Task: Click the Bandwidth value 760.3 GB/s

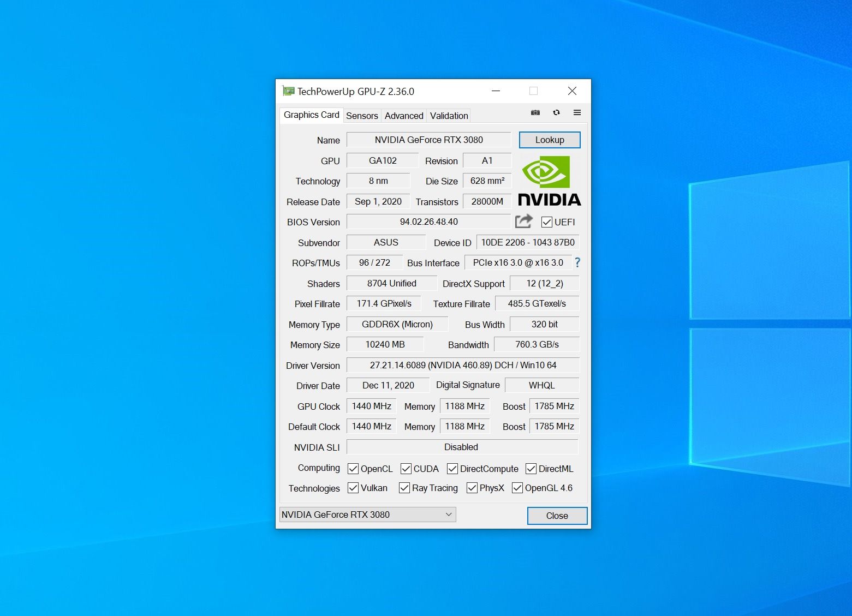Action: click(x=537, y=344)
